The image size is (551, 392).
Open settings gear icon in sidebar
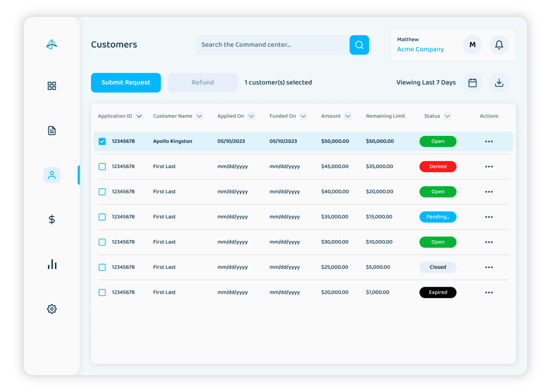[52, 309]
